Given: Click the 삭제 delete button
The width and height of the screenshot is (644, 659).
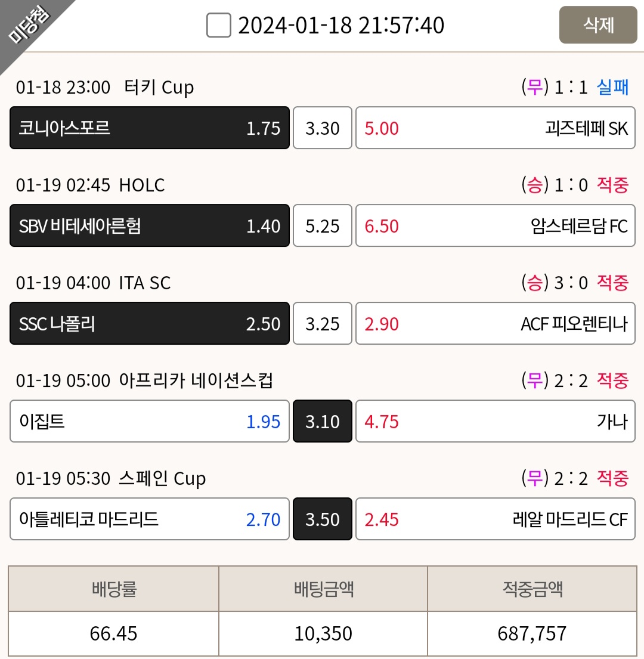Looking at the screenshot, I should [x=598, y=25].
